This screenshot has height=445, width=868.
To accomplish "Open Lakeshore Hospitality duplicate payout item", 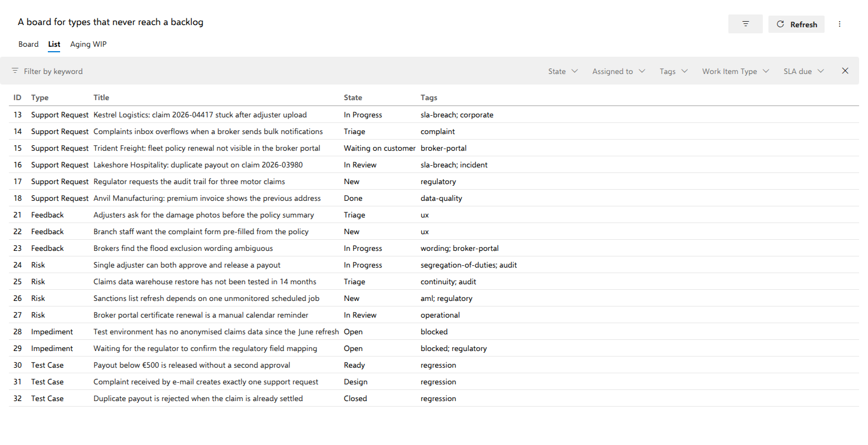I will (x=198, y=165).
